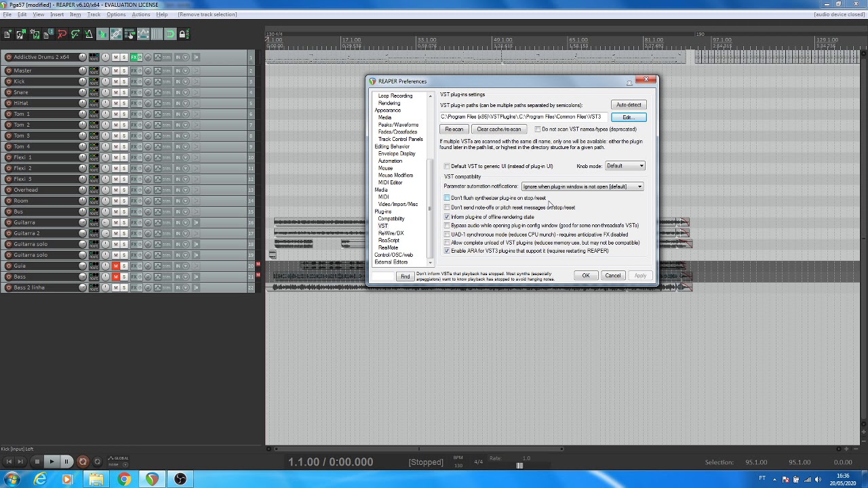Check Allow complete unload of VST plug-ins
The height and width of the screenshot is (488, 868).
click(x=447, y=243)
